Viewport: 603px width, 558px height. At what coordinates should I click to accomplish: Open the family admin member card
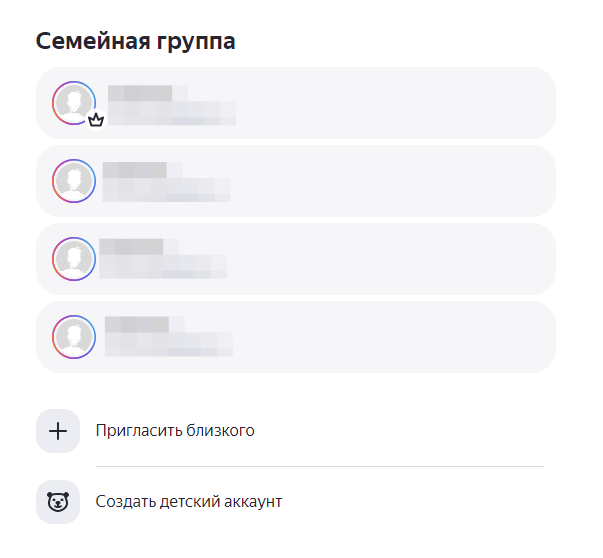(296, 103)
